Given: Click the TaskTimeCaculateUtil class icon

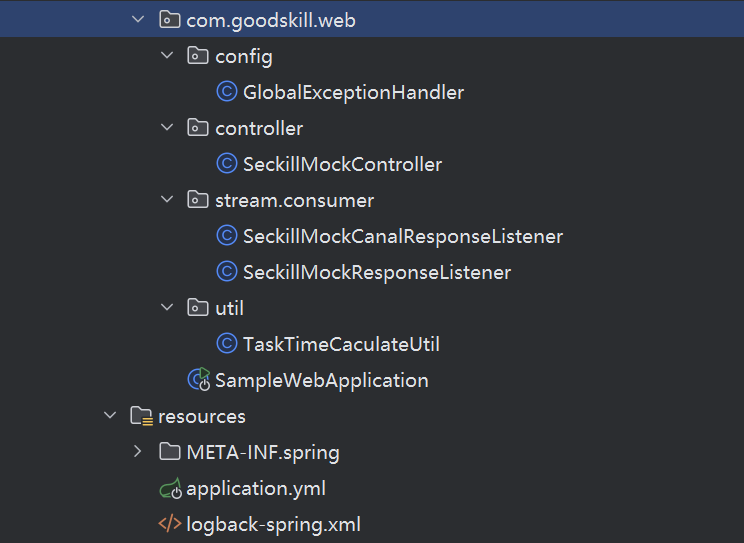Looking at the screenshot, I should pos(227,345).
